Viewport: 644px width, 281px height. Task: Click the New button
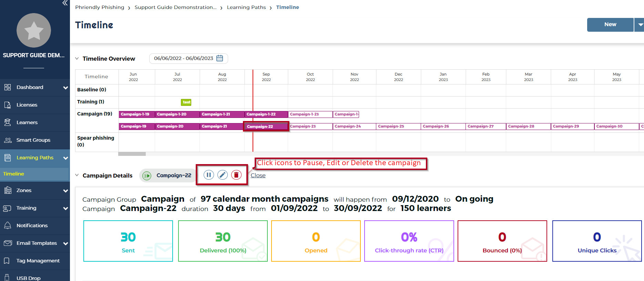[610, 25]
